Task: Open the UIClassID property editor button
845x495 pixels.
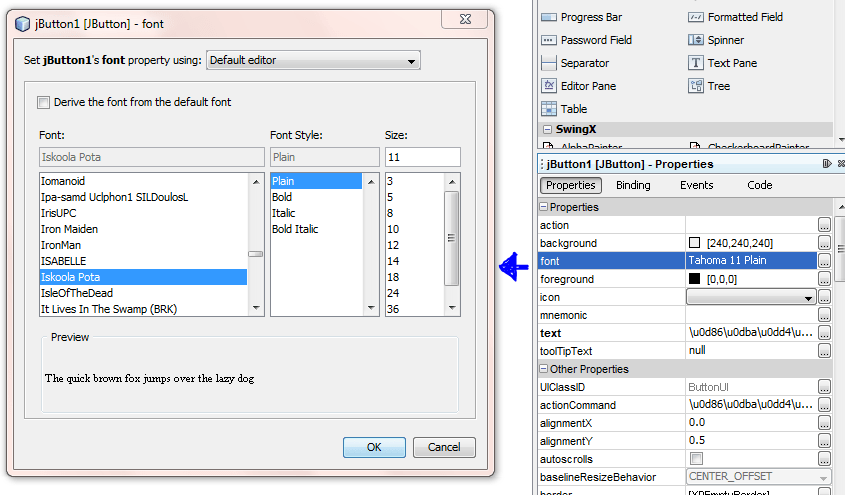Action: click(824, 387)
